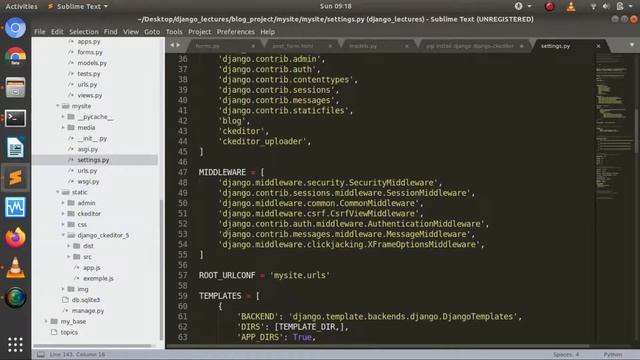This screenshot has width=640, height=360.
Task: Open the Sublime Text app menu in top bar
Action: (x=78, y=6)
